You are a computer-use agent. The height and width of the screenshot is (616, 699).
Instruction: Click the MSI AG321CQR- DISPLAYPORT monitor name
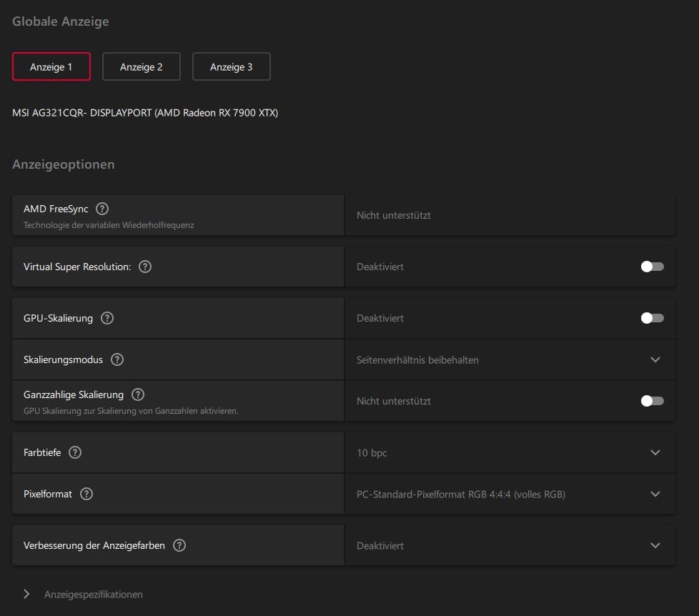145,113
